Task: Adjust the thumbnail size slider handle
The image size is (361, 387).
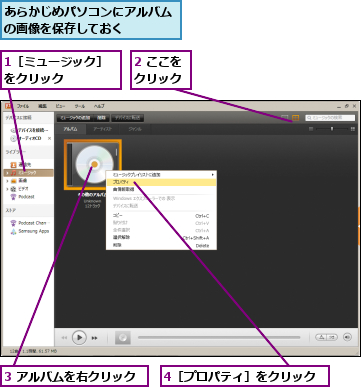Action: tap(332, 129)
